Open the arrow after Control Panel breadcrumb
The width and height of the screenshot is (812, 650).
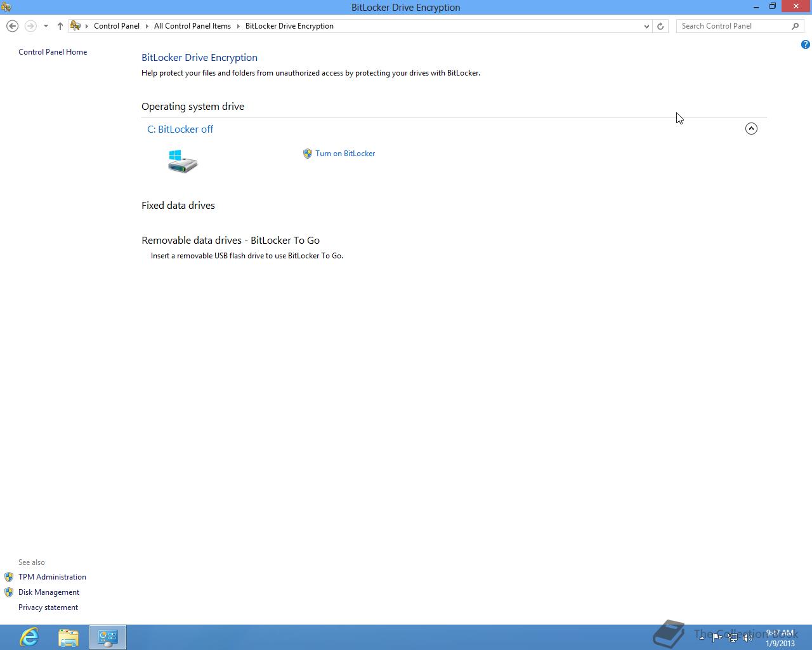click(x=147, y=26)
